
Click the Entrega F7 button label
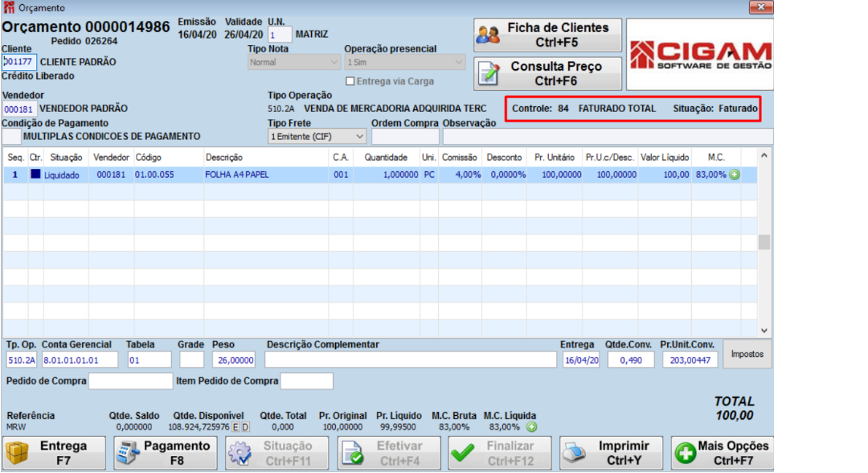click(63, 453)
